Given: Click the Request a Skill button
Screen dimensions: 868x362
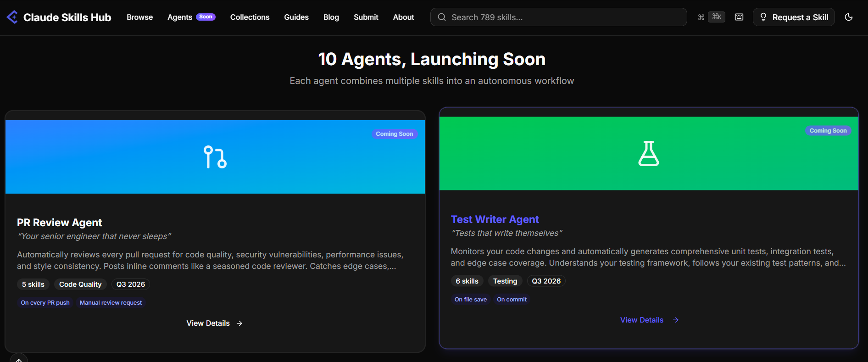Looking at the screenshot, I should [x=794, y=17].
